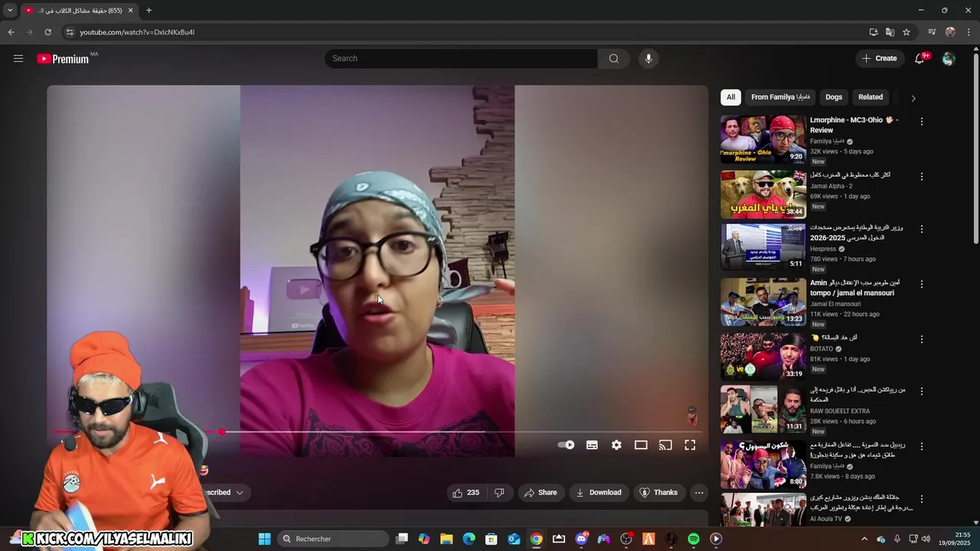Select the All filter chip
The width and height of the screenshot is (980, 551).
point(730,97)
